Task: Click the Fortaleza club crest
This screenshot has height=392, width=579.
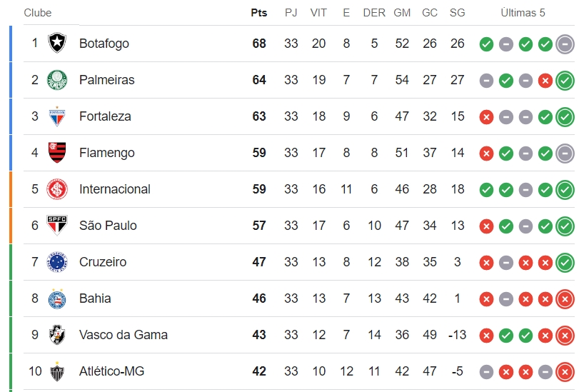Action: [x=57, y=116]
